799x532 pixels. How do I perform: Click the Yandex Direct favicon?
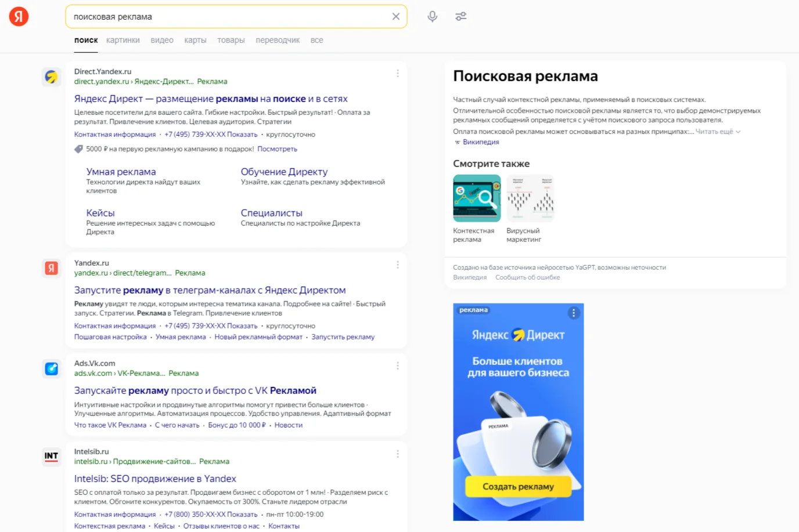52,77
